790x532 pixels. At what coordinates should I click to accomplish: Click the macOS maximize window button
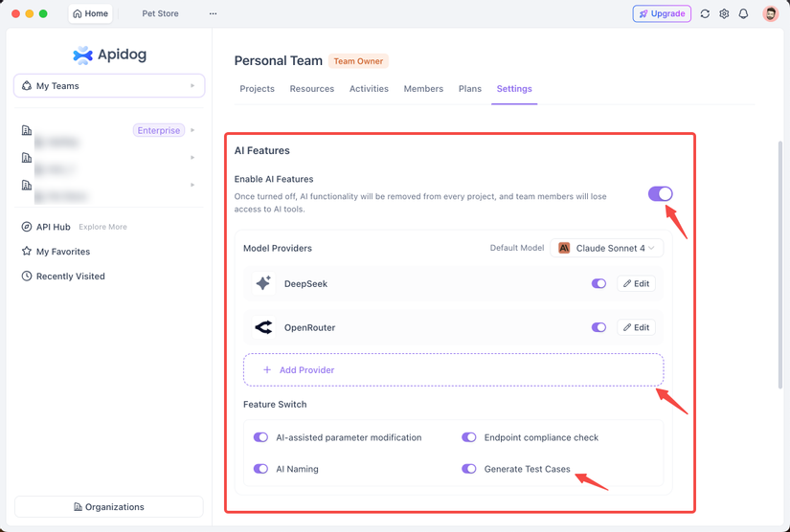pyautogui.click(x=43, y=13)
